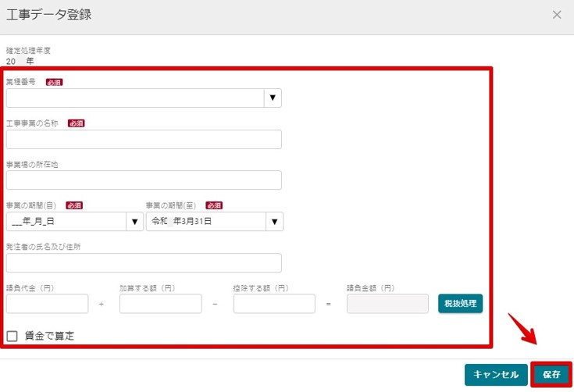Viewport: 574px width, 392px height.
Task: Focus the 発注者の氏名及び住所 input field
Action: (144, 263)
